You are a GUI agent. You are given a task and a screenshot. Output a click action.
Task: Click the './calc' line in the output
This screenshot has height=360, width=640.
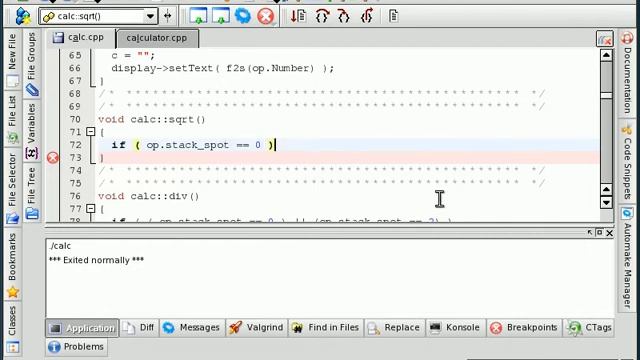coord(60,246)
